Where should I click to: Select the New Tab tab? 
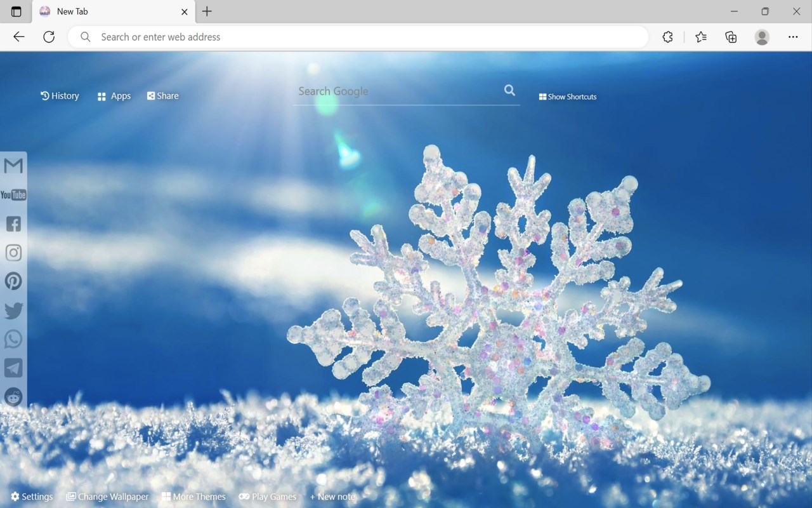point(113,11)
